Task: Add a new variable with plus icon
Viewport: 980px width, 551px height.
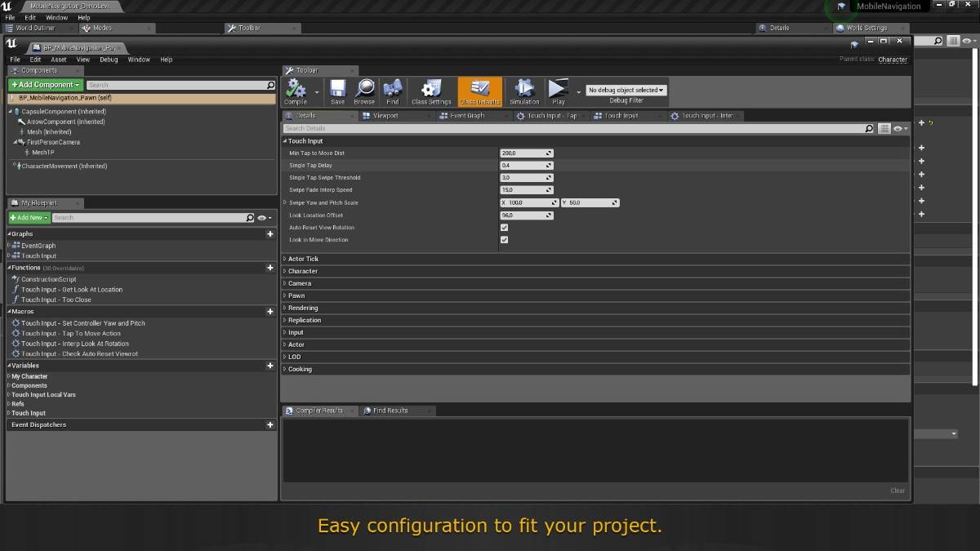Action: tap(270, 366)
